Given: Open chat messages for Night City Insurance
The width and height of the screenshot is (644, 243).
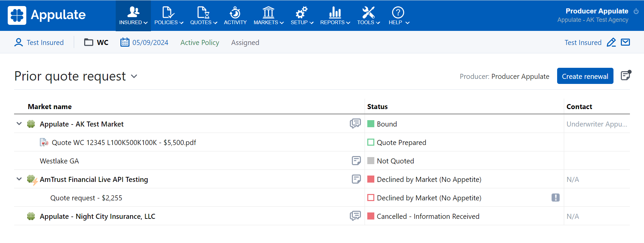Looking at the screenshot, I should point(355,216).
